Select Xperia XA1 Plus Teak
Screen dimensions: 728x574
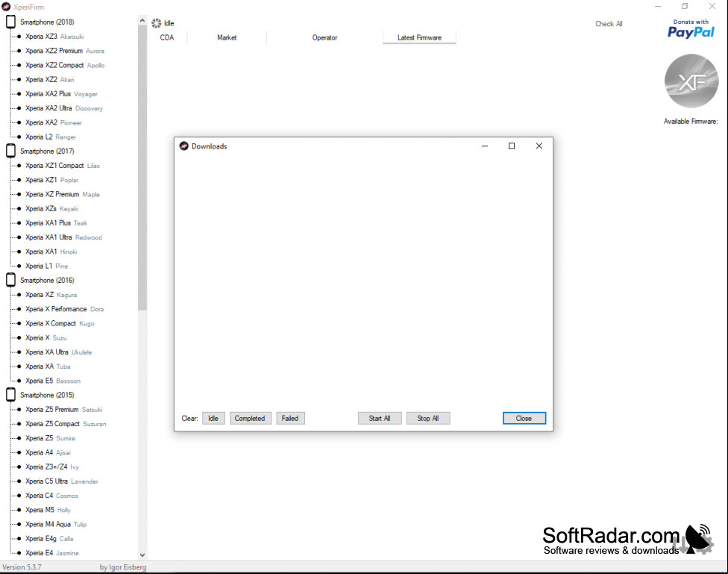(x=56, y=223)
